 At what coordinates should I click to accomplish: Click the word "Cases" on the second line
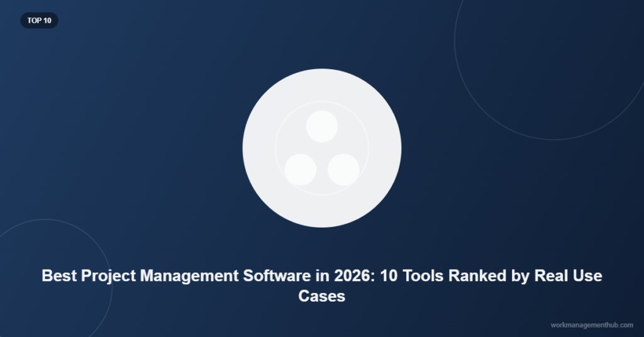coord(322,296)
